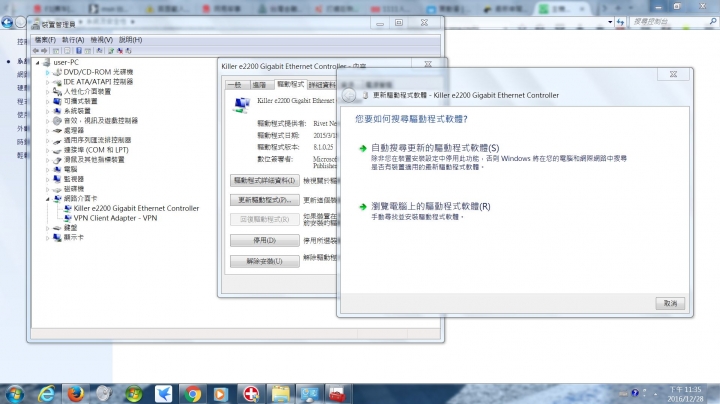Open the 說明(H) menu
The height and width of the screenshot is (404, 720).
(x=130, y=40)
